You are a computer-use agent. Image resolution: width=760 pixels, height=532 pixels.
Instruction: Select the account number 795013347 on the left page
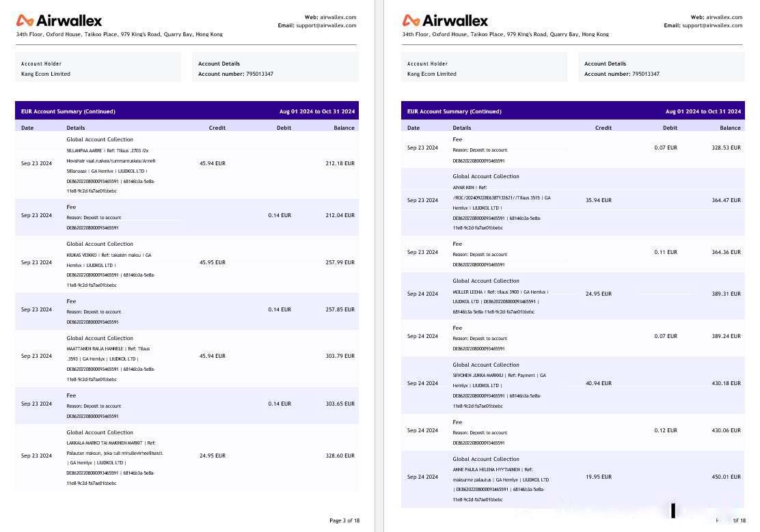(260, 74)
